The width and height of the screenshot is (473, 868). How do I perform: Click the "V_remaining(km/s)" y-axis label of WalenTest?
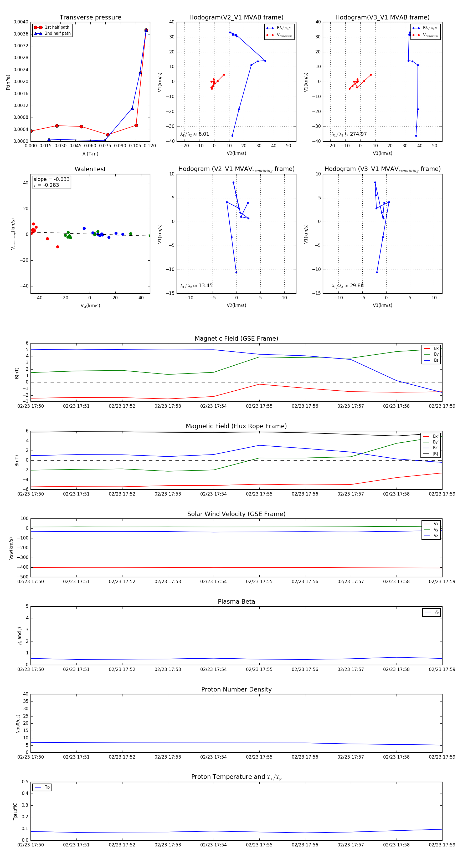(x=13, y=234)
